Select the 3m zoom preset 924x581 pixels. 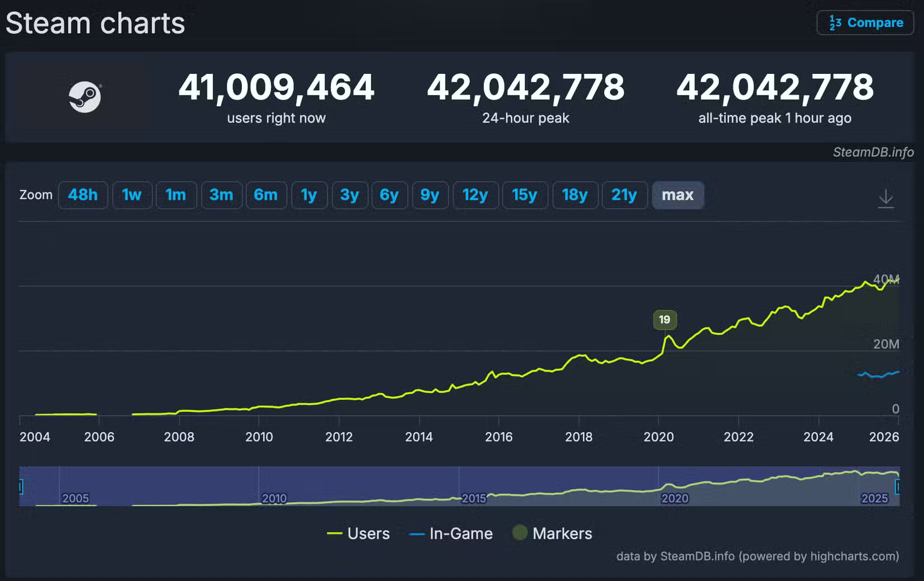click(221, 195)
